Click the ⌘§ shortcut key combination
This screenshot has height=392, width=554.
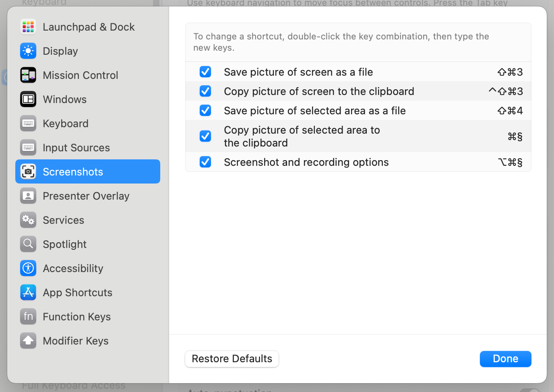tap(515, 137)
